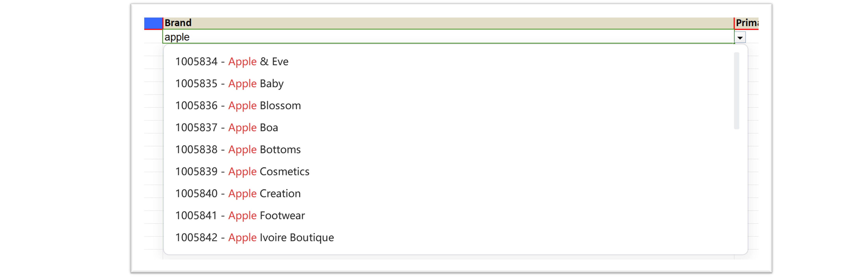Image resolution: width=868 pixels, height=277 pixels.
Task: Open the Brand cell dropdown arrow
Action: pos(740,38)
